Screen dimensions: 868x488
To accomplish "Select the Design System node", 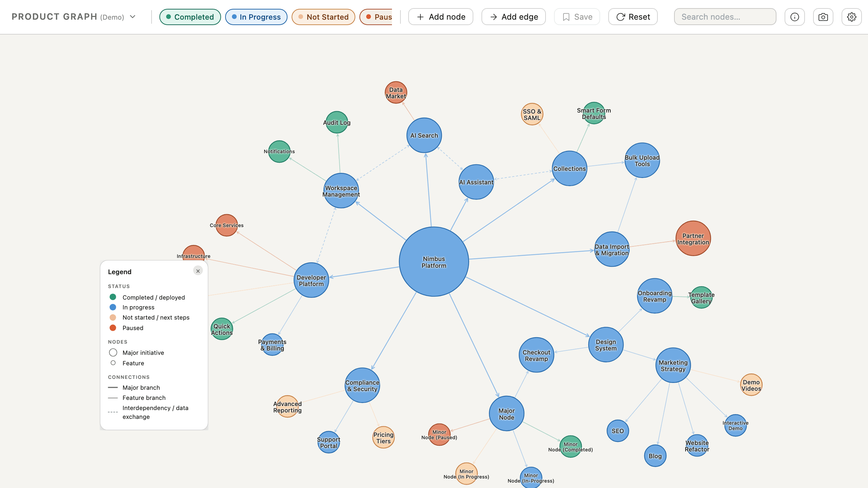I will tap(606, 345).
